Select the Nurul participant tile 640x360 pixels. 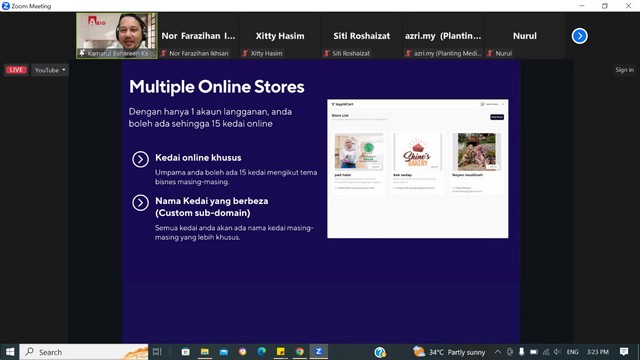click(x=525, y=36)
